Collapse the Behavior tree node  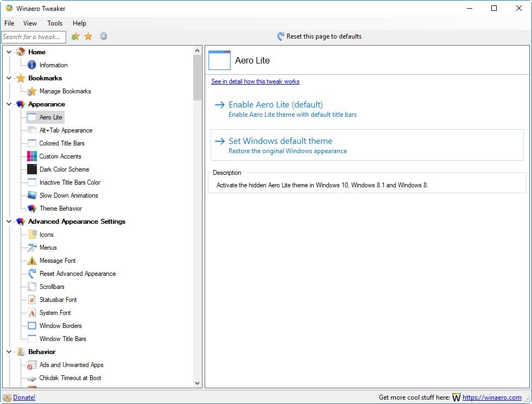coord(9,352)
